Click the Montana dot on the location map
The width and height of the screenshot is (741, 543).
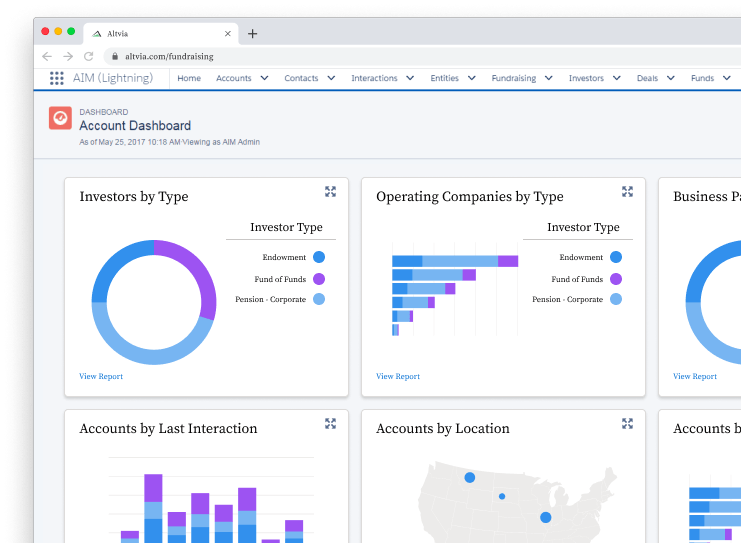click(x=470, y=477)
